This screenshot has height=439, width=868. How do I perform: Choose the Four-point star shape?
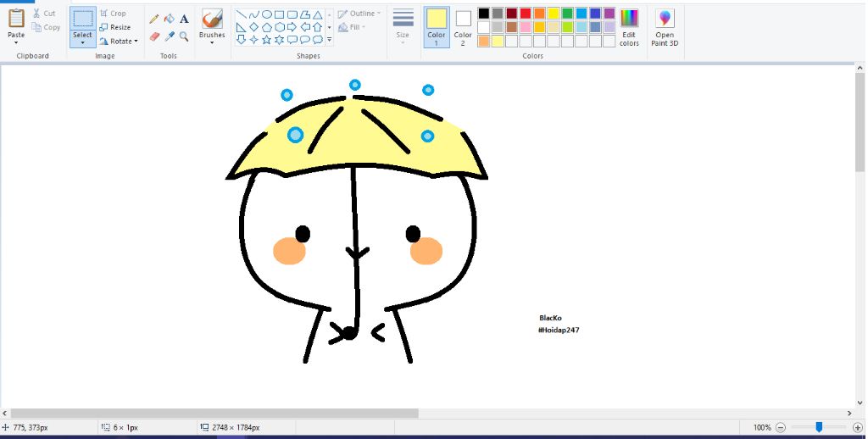[x=254, y=40]
